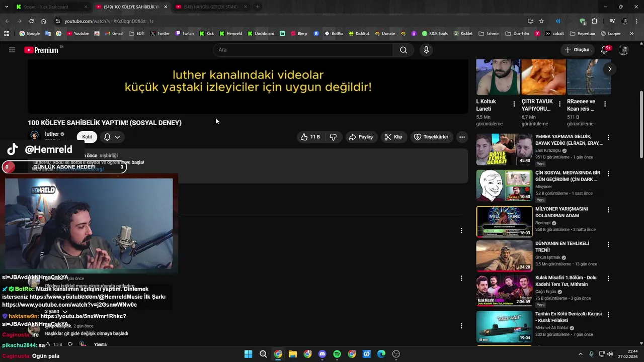Reload the page with refresh icon
The height and width of the screenshot is (362, 644).
31,21
